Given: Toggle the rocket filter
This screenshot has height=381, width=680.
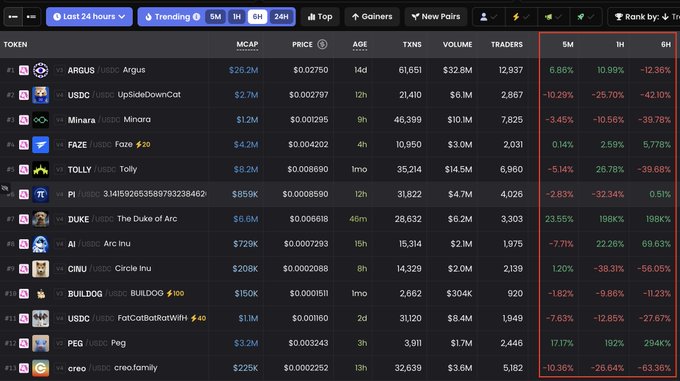Looking at the screenshot, I should click(x=585, y=17).
